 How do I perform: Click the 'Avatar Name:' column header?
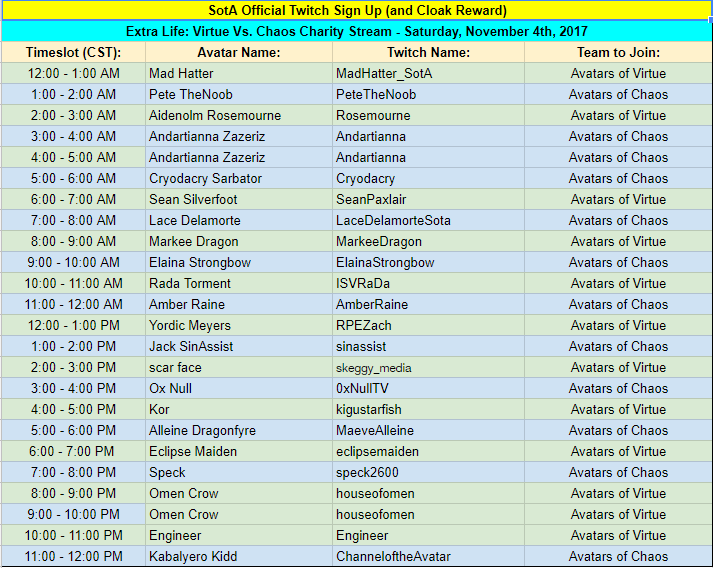click(x=239, y=52)
